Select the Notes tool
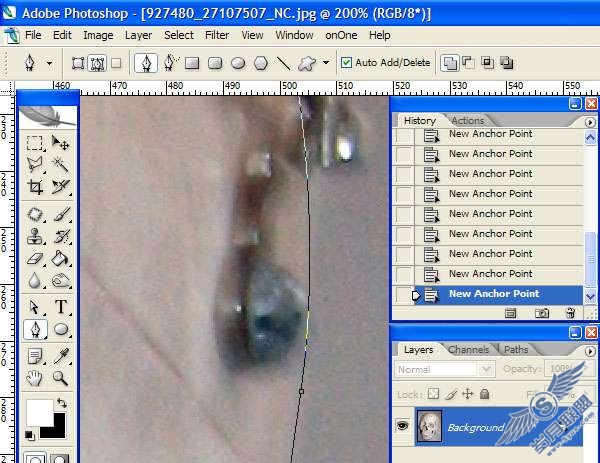Image resolution: width=600 pixels, height=463 pixels. [x=35, y=357]
